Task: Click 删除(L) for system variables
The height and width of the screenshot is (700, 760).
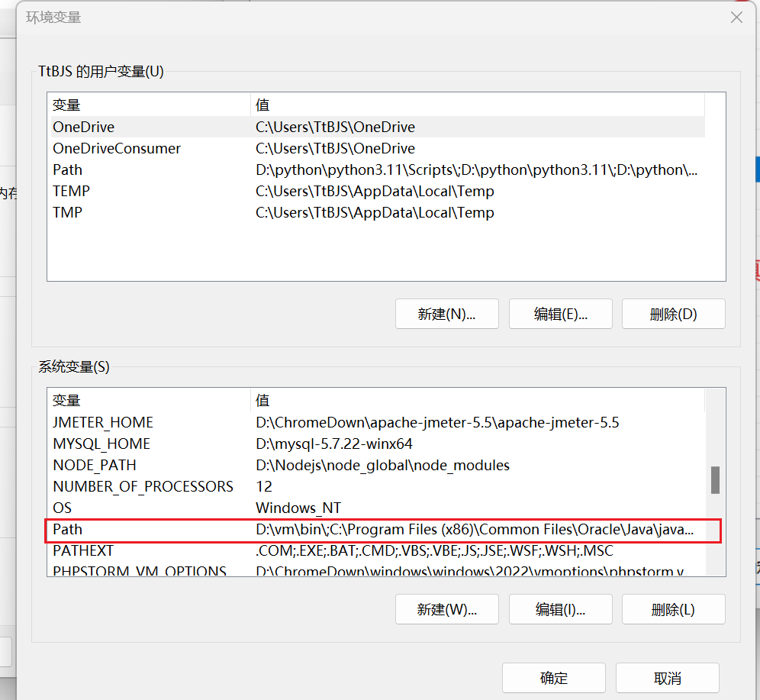Action: (673, 609)
